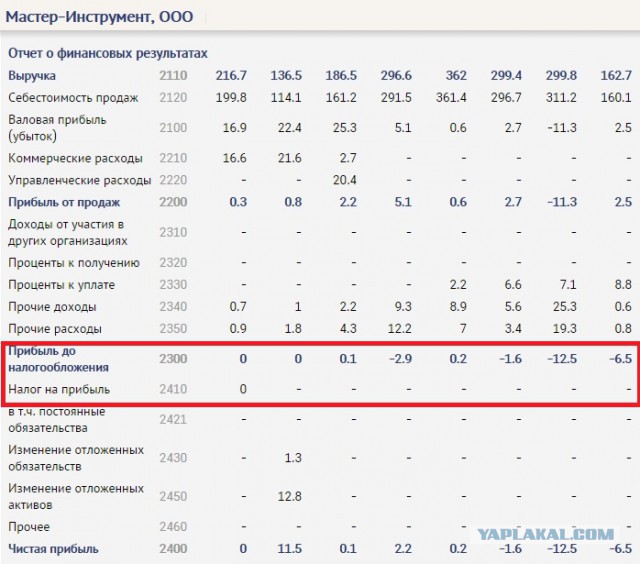
Task: Click the Выручка row label
Action: coord(32,75)
